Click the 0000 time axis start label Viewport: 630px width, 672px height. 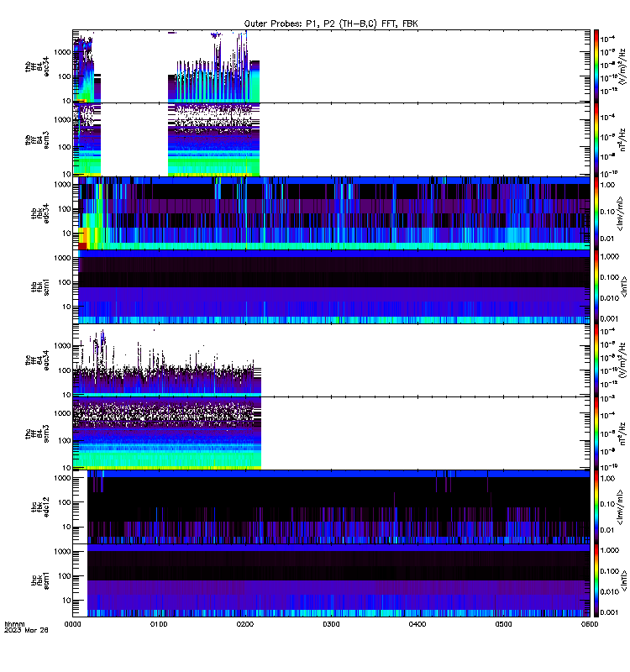pyautogui.click(x=72, y=624)
